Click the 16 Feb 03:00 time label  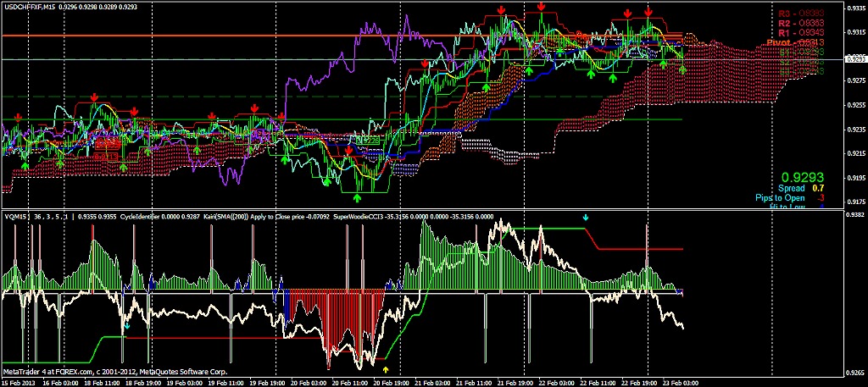60,383
